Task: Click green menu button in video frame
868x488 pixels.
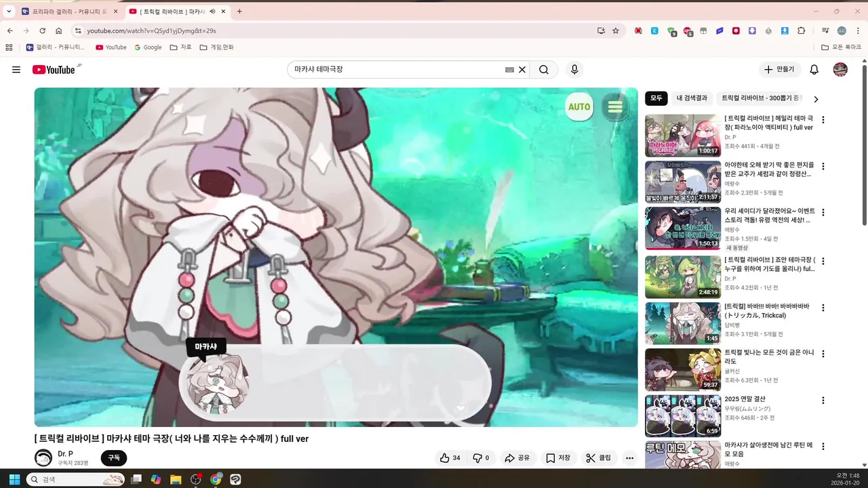Action: pyautogui.click(x=615, y=107)
